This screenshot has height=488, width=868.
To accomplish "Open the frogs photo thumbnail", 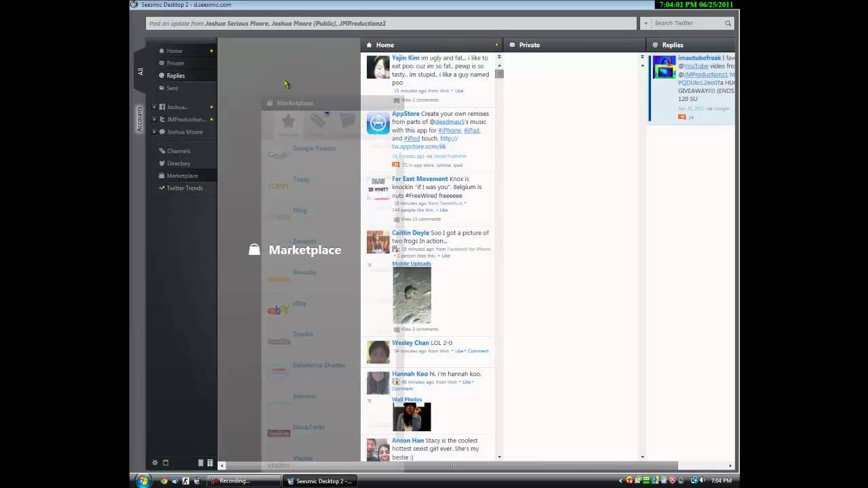I will pos(412,296).
